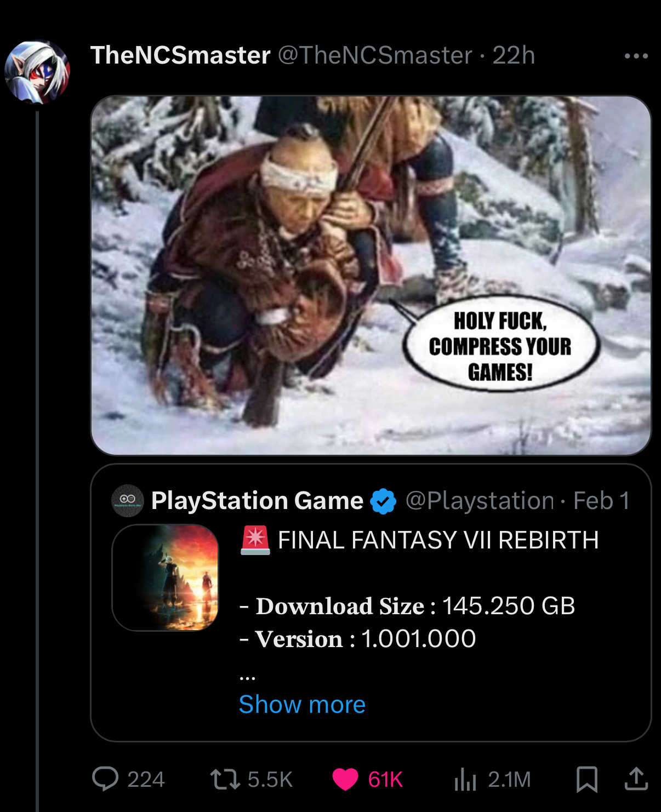Bookmark this tweet
Image resolution: width=661 pixels, height=812 pixels.
click(x=586, y=779)
